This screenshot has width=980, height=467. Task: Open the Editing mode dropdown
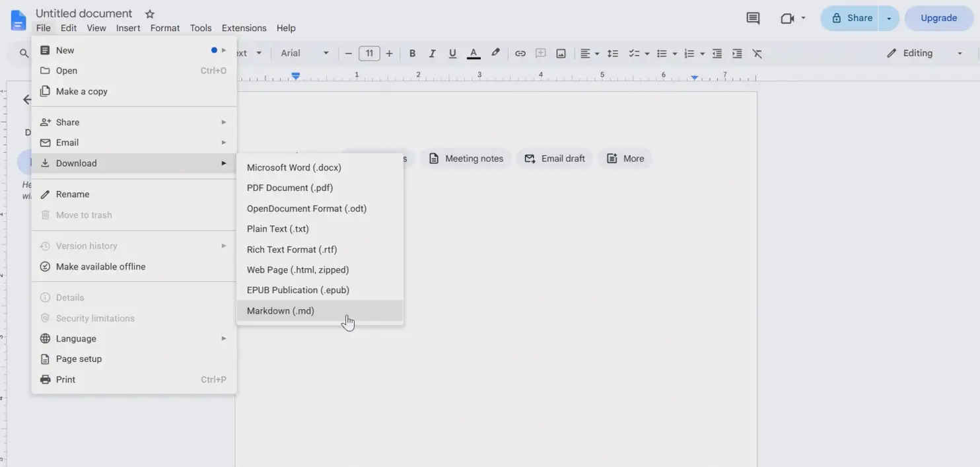tap(925, 54)
